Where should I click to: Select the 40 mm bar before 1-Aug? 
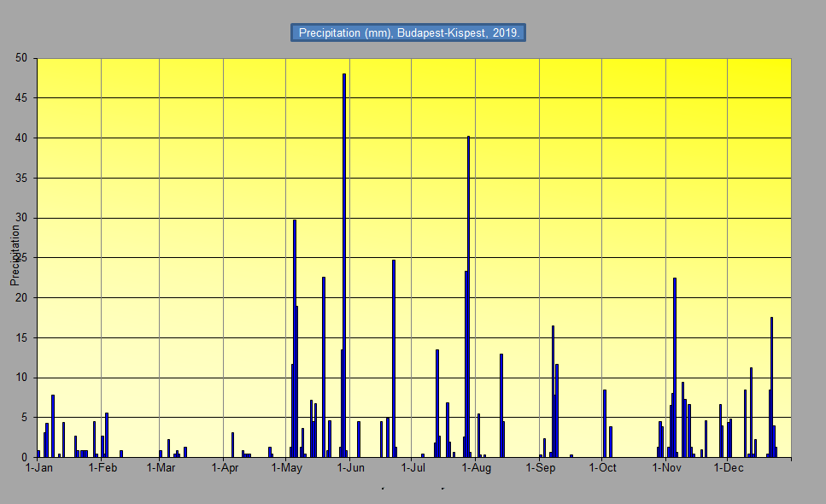[468, 297]
